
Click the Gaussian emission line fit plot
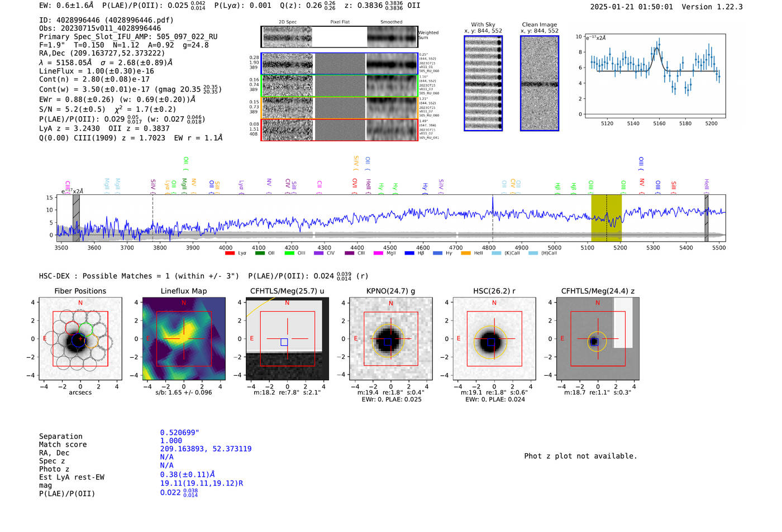pyautogui.click(x=655, y=76)
